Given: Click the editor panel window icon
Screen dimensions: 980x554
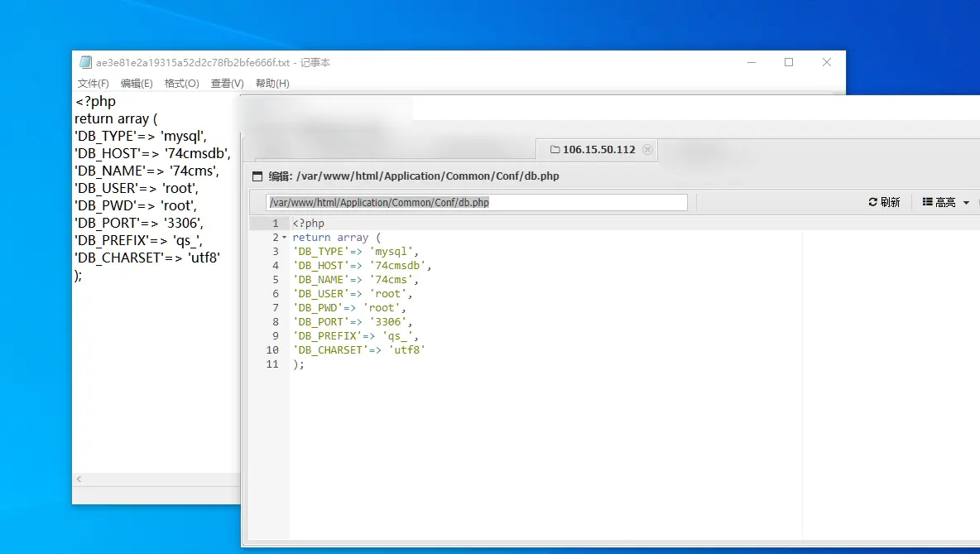Looking at the screenshot, I should tap(257, 176).
